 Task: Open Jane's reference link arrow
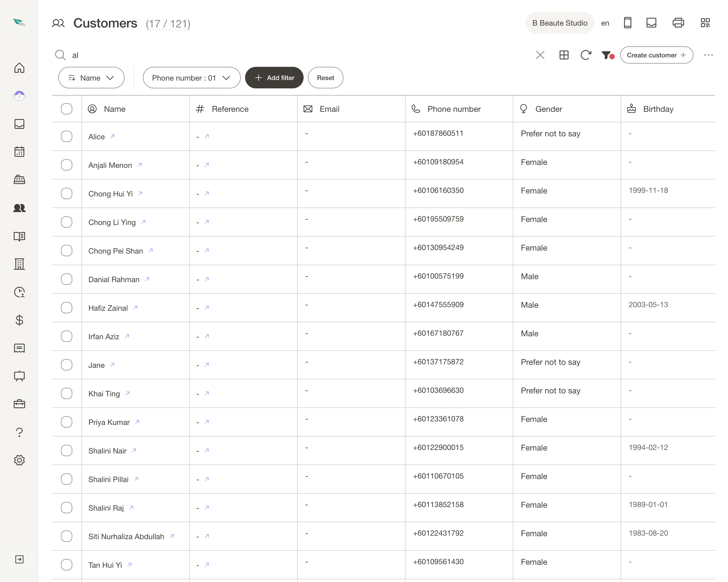pos(207,365)
